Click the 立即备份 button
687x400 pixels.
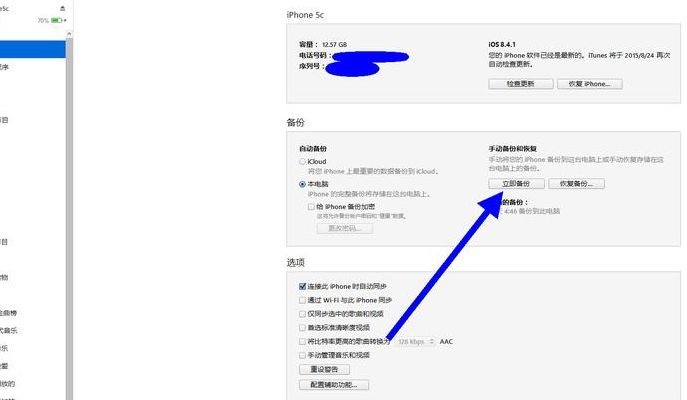(x=516, y=184)
